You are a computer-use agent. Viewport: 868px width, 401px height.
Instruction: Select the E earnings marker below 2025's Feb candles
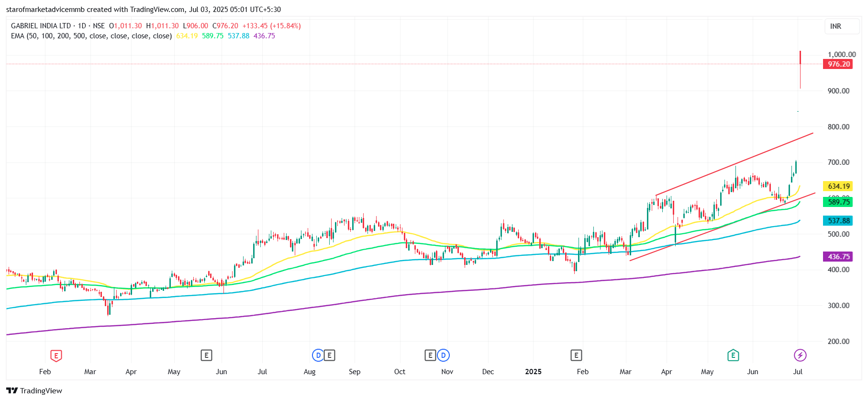click(576, 355)
